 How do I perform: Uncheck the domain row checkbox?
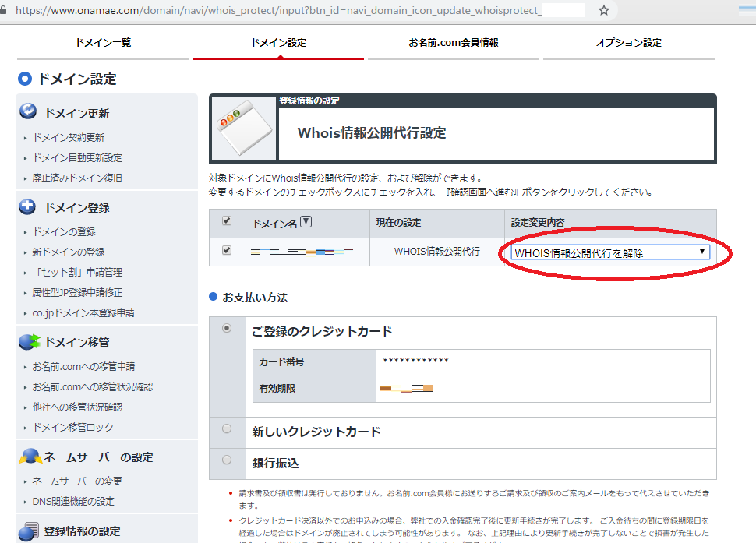[227, 251]
